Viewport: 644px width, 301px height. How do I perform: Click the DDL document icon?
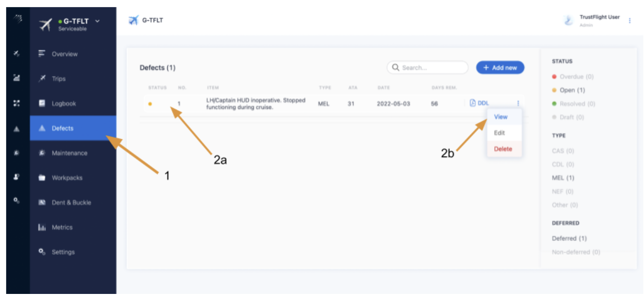tap(473, 103)
